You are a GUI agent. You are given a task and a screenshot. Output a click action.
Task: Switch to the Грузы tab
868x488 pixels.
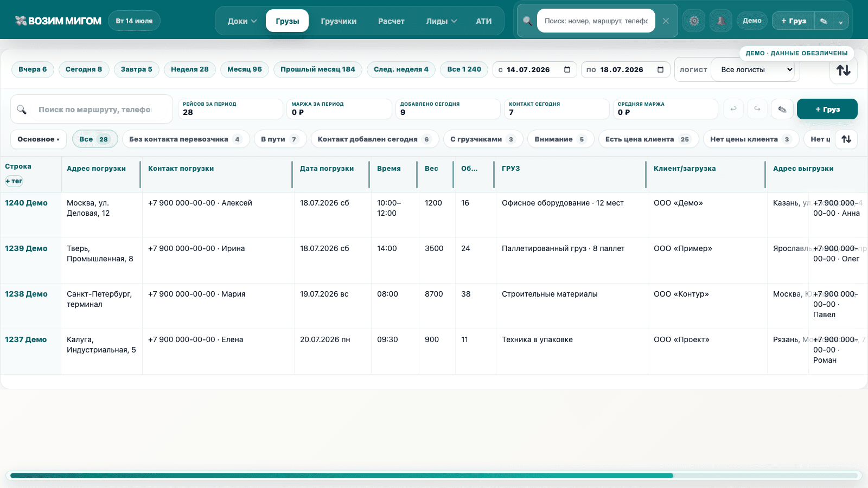point(287,21)
